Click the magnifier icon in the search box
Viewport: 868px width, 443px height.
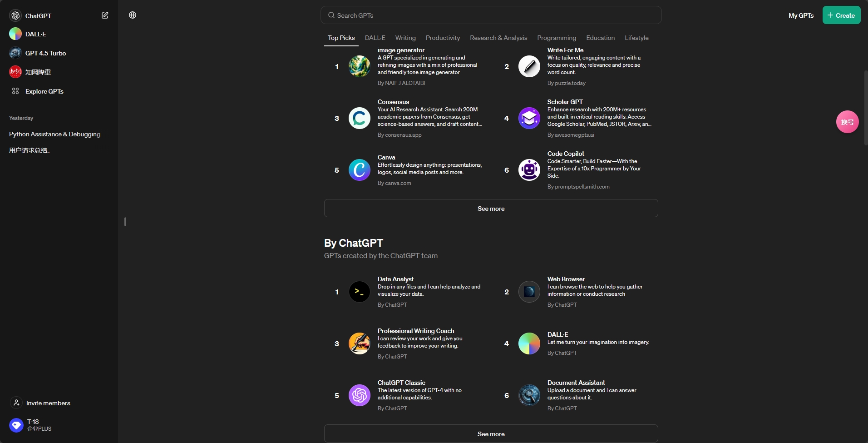[331, 15]
